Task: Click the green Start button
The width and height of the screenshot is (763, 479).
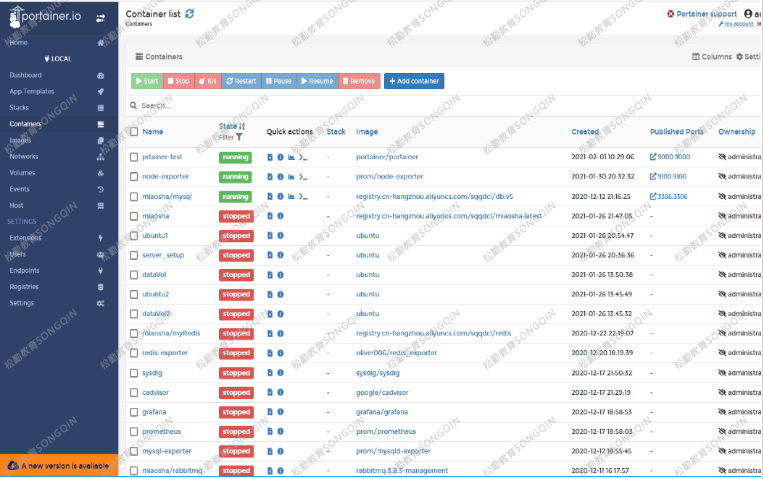Action: (x=147, y=81)
